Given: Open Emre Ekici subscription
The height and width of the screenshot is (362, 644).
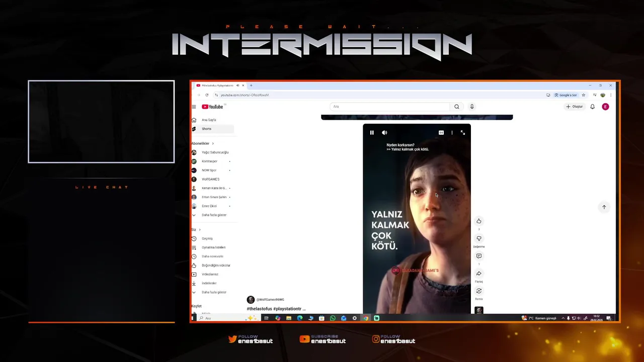Looking at the screenshot, I should click(x=212, y=206).
